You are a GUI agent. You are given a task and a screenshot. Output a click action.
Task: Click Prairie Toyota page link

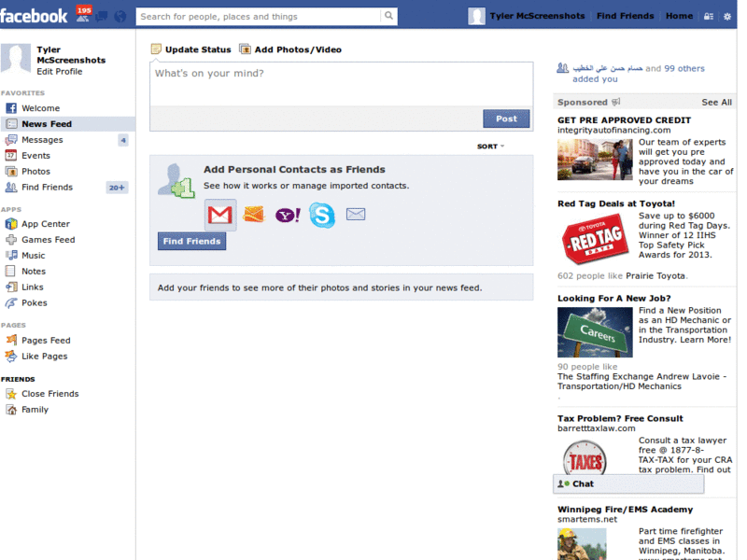tap(655, 275)
